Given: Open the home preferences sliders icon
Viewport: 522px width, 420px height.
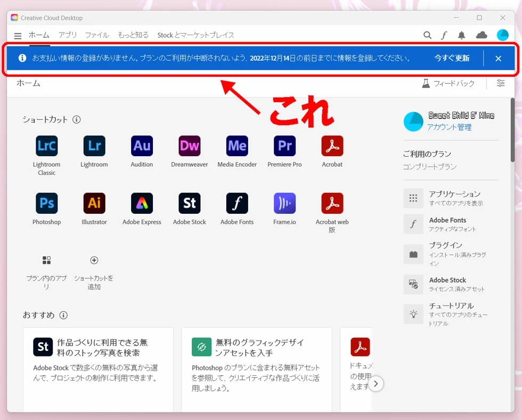Looking at the screenshot, I should pos(500,83).
